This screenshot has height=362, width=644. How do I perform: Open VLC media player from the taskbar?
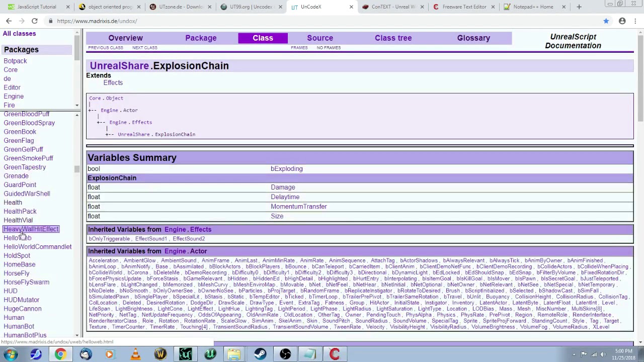(x=135, y=354)
